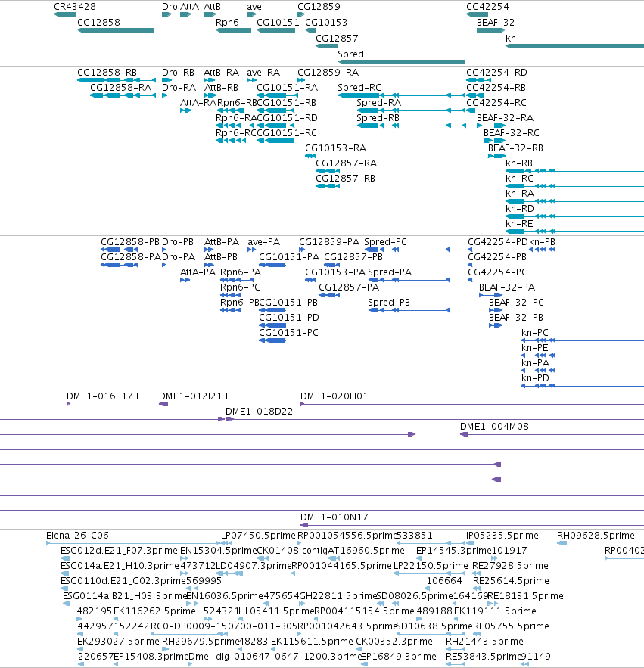644x668 pixels.
Task: Click the CG12857 gene label in top track
Action: coord(337,39)
